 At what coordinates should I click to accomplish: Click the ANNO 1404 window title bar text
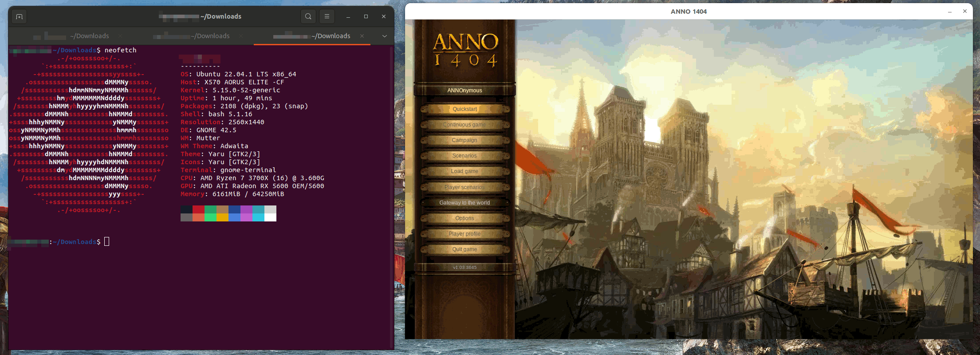pos(689,12)
